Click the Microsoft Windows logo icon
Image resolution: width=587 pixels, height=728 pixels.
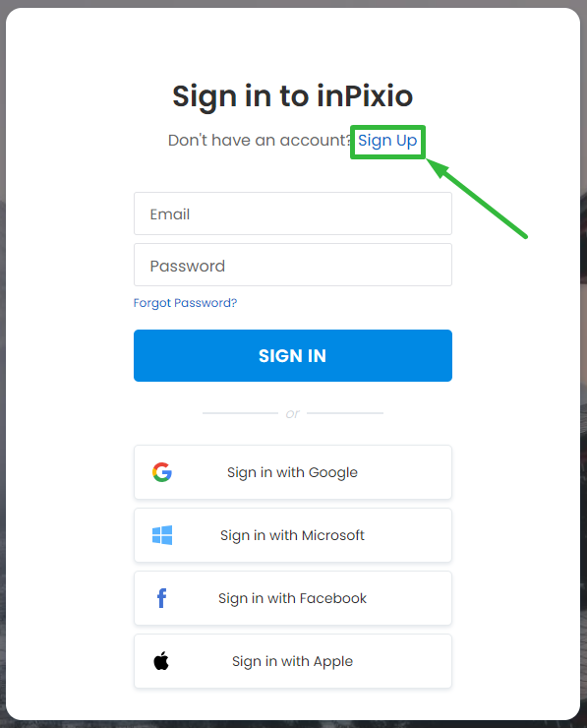[162, 535]
